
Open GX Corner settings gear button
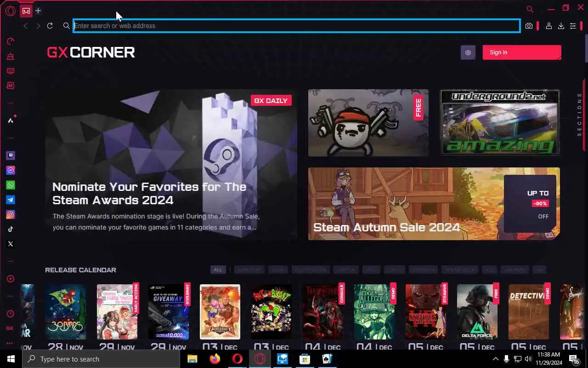468,52
